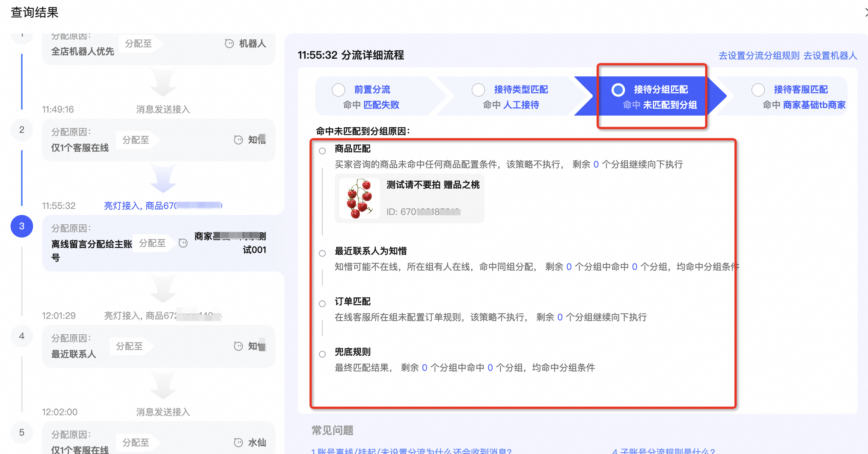This screenshot has height=454, width=868.
Task: Click the radio circle for 前置分流
Action: point(338,90)
